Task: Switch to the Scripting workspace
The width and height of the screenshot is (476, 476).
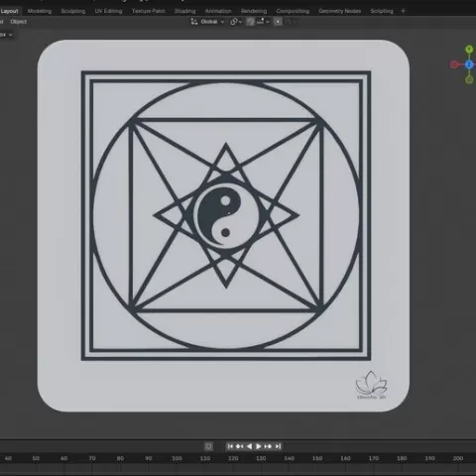Action: pyautogui.click(x=382, y=11)
